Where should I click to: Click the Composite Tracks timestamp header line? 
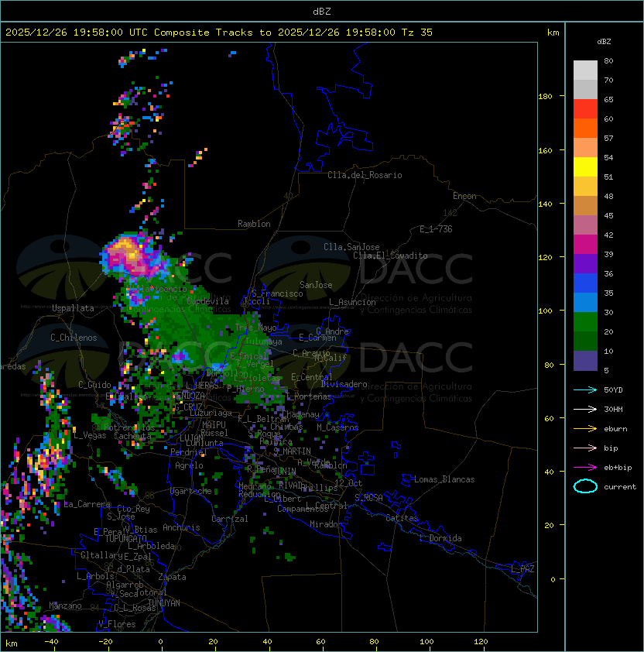click(219, 33)
